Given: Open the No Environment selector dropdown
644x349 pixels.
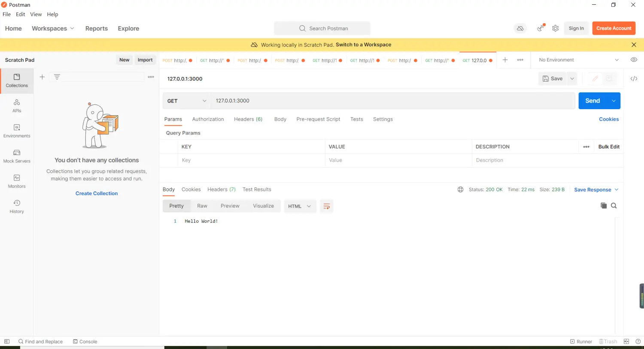Looking at the screenshot, I should 579,60.
